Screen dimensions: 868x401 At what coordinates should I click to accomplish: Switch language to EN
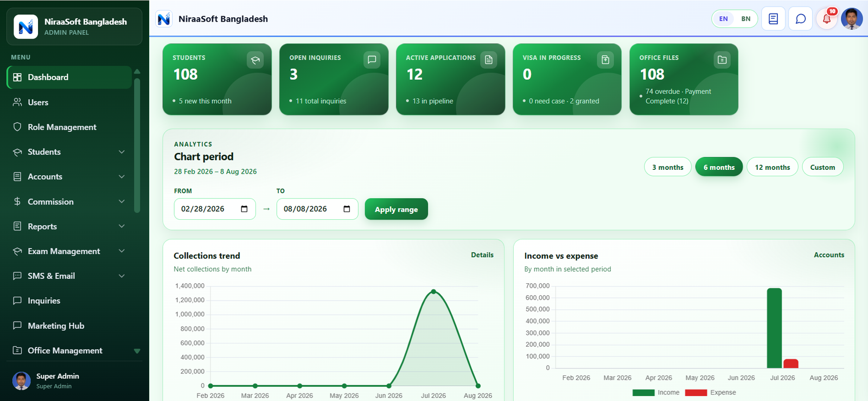click(723, 19)
